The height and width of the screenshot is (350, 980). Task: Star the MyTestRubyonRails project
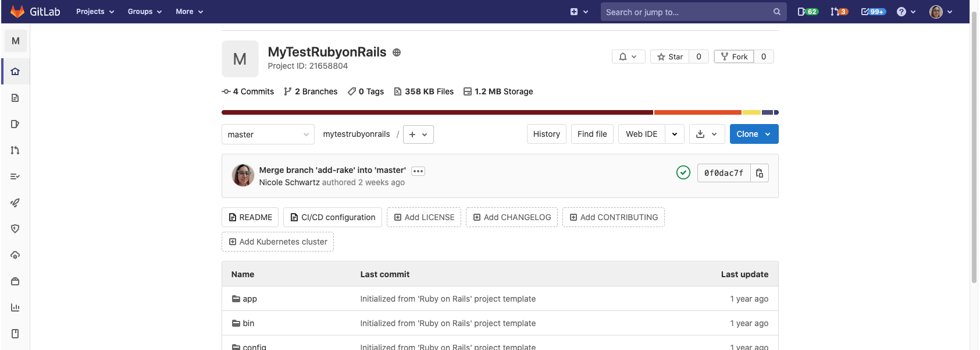(x=670, y=56)
